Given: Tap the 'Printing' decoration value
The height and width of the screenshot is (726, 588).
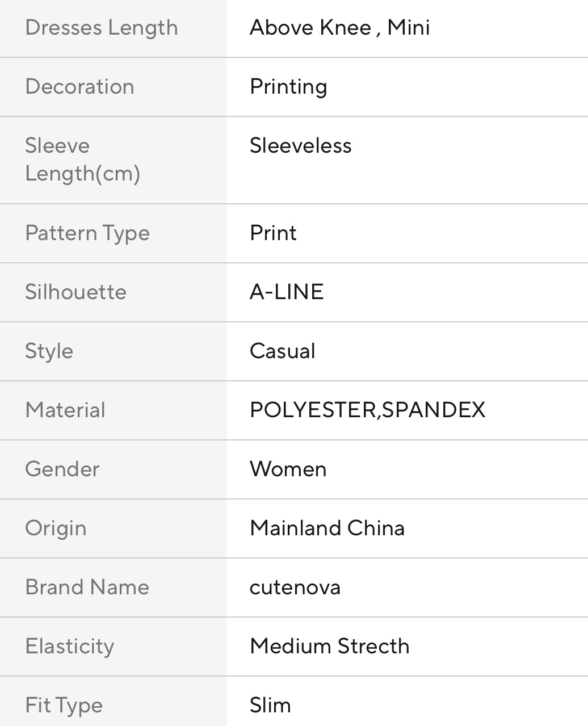Looking at the screenshot, I should pos(288,87).
